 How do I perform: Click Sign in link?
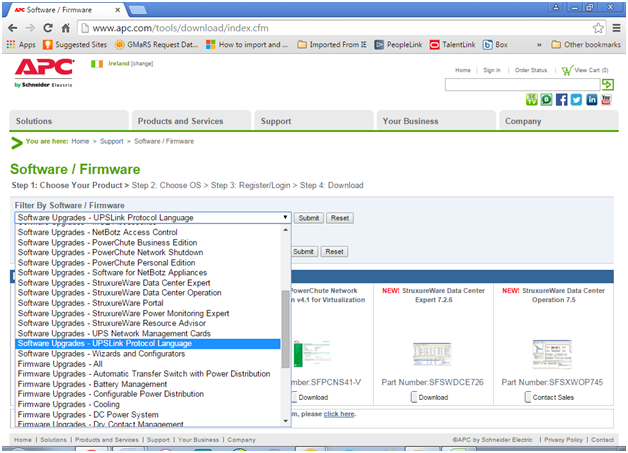492,70
